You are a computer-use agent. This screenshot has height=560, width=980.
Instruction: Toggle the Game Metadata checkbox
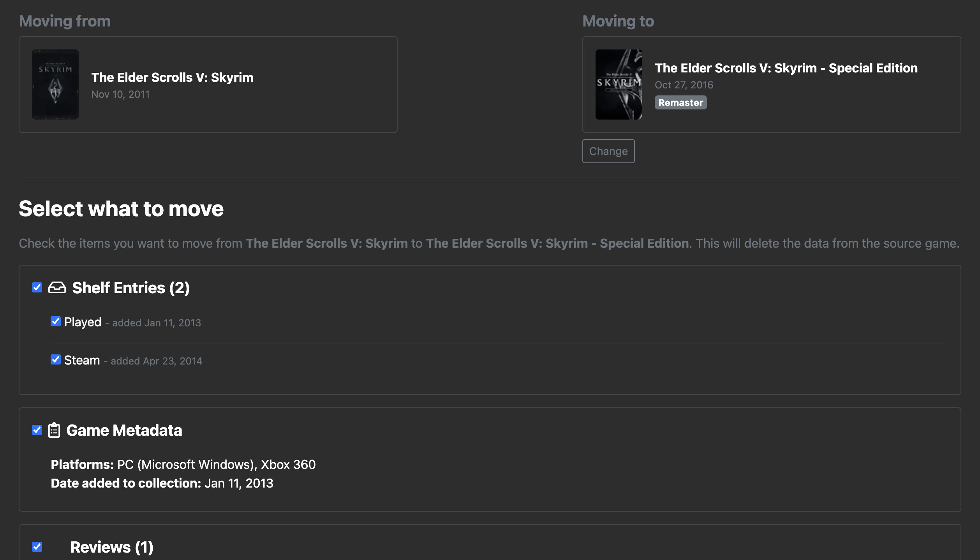point(37,430)
